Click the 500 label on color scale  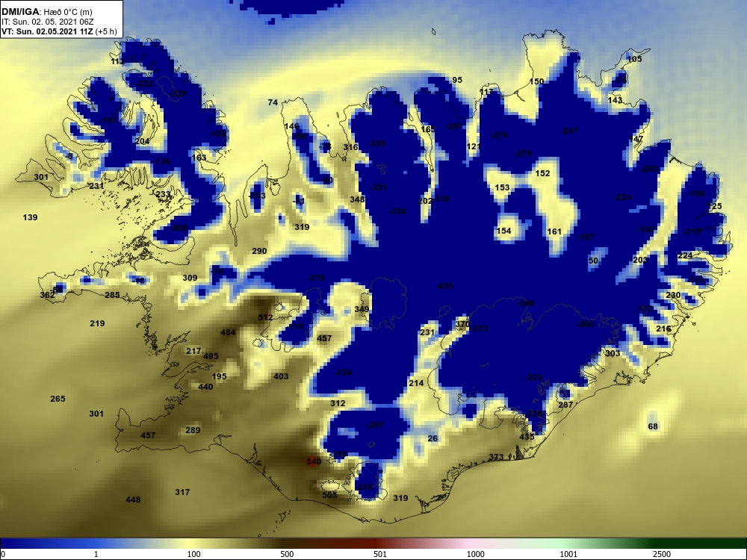[x=287, y=554]
